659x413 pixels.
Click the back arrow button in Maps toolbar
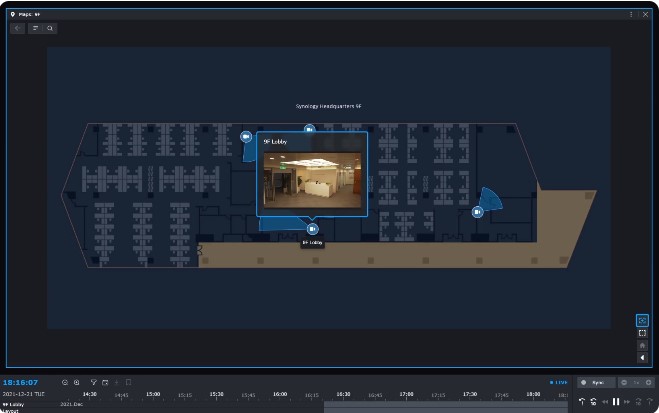tap(18, 29)
